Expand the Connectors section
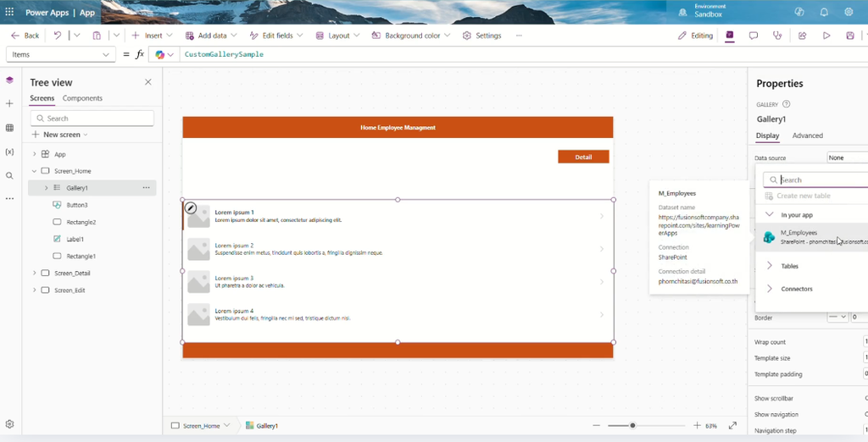868x442 pixels. (x=770, y=289)
